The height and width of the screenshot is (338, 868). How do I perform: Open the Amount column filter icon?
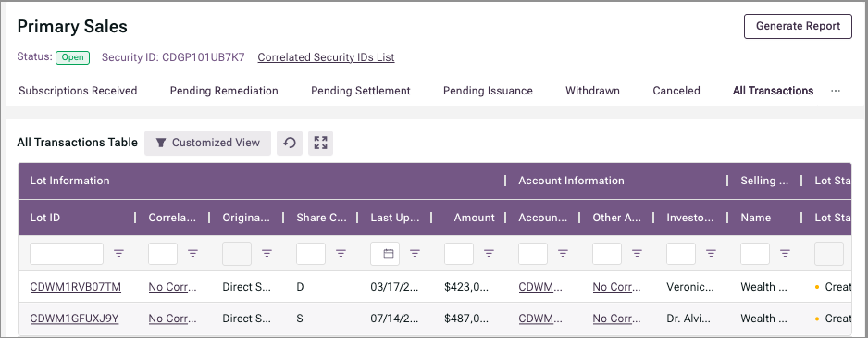[x=489, y=254]
